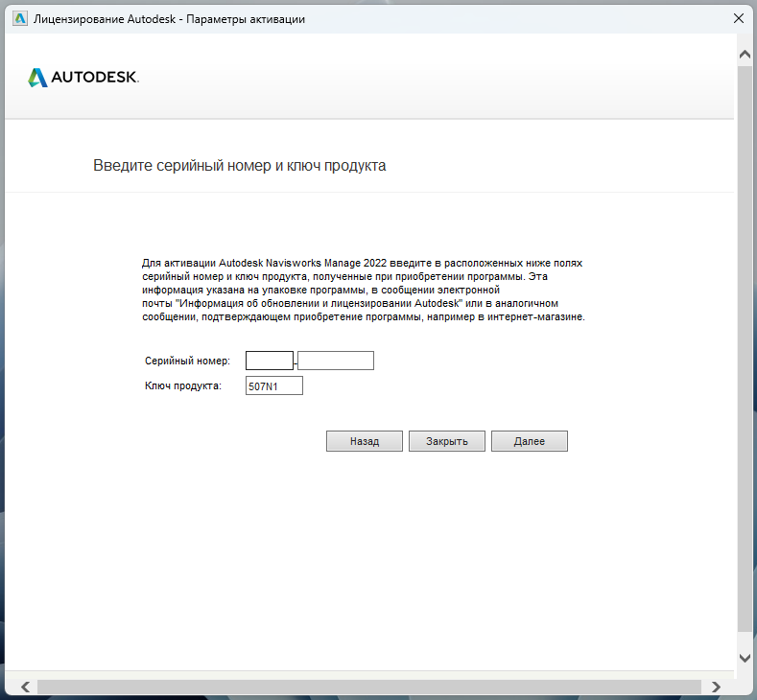
Task: Click the horizontal scrollbar thumb
Action: tap(369, 687)
